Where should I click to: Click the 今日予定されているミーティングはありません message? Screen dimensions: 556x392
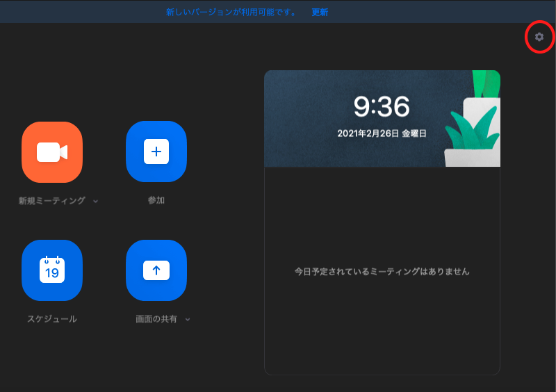pyautogui.click(x=382, y=272)
